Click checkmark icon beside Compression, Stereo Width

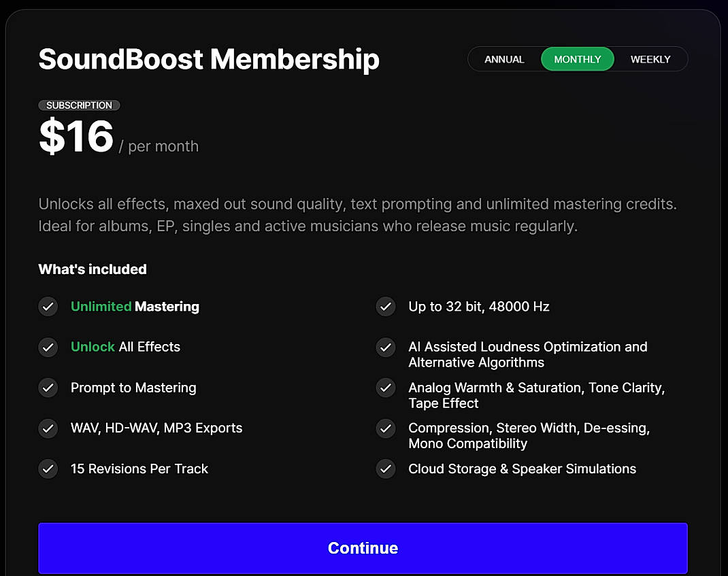point(386,428)
